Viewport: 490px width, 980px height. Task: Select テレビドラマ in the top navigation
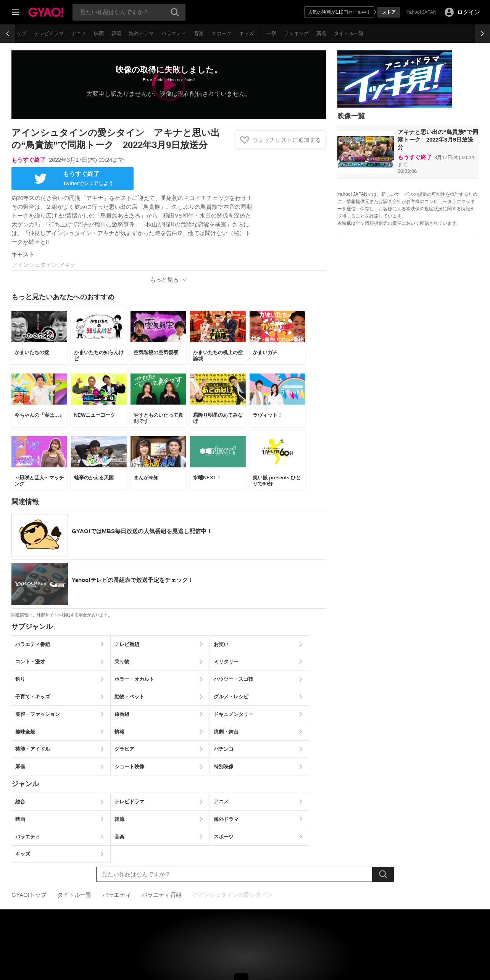point(49,34)
